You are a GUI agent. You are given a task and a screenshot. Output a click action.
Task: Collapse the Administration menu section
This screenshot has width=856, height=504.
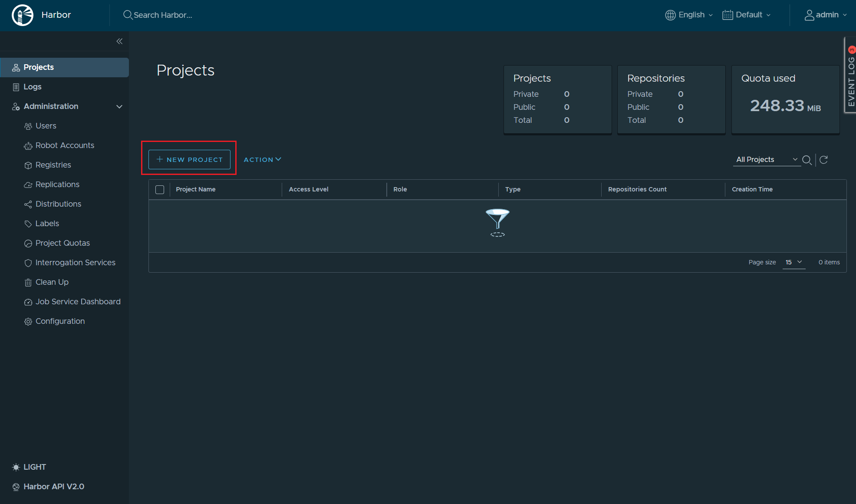point(119,106)
